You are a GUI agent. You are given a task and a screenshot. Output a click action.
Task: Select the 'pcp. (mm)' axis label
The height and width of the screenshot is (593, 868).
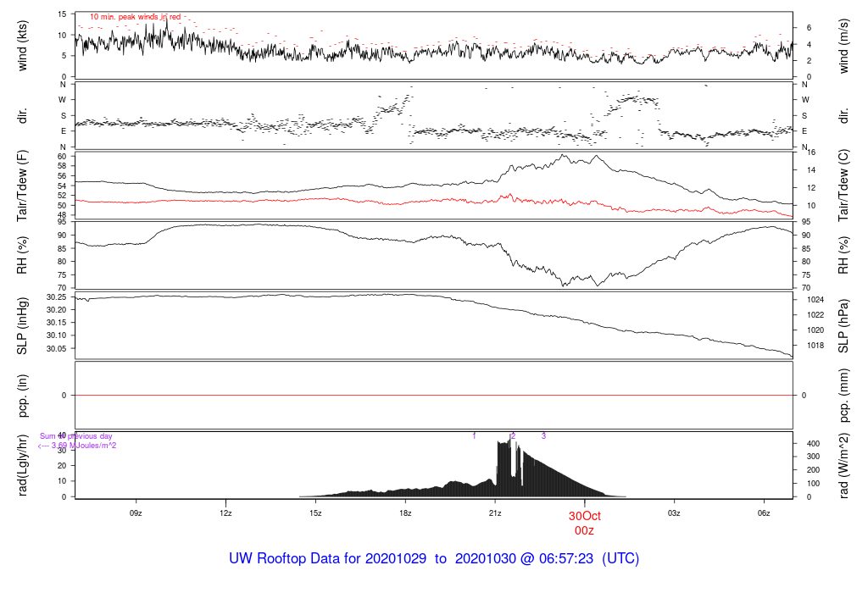coord(843,396)
